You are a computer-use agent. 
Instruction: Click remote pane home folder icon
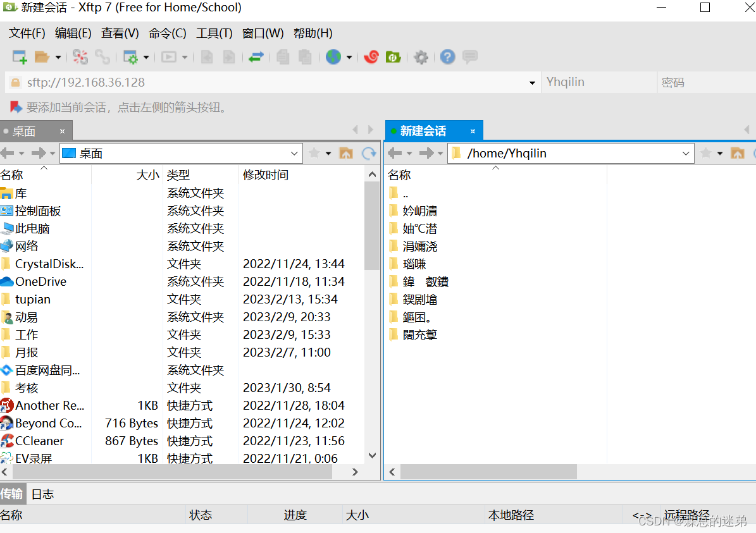(x=738, y=153)
